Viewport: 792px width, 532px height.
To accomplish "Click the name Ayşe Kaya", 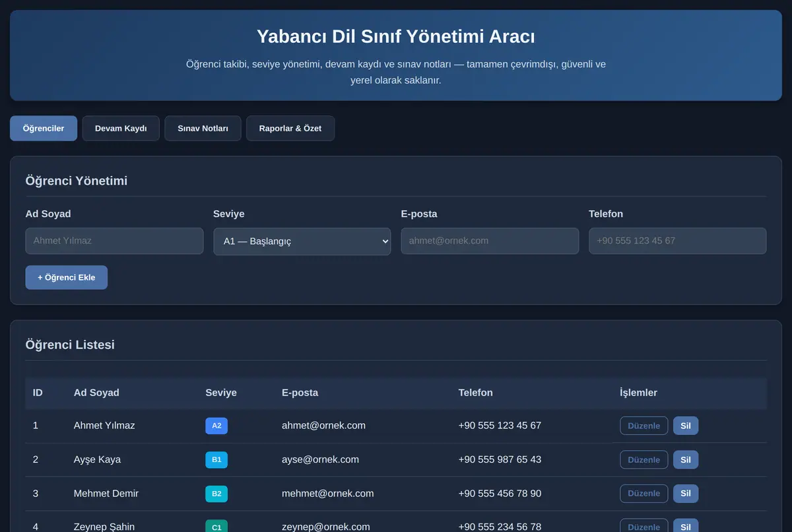I will coord(97,459).
